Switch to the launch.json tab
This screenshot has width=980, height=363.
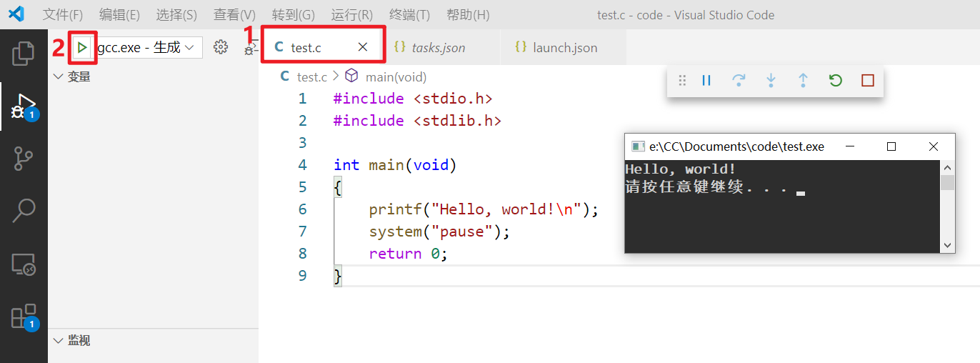pyautogui.click(x=564, y=48)
